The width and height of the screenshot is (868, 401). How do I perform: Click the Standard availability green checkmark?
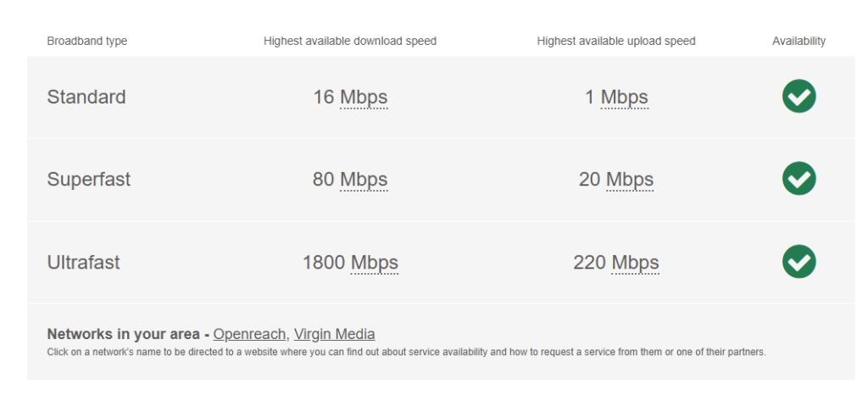tap(798, 96)
